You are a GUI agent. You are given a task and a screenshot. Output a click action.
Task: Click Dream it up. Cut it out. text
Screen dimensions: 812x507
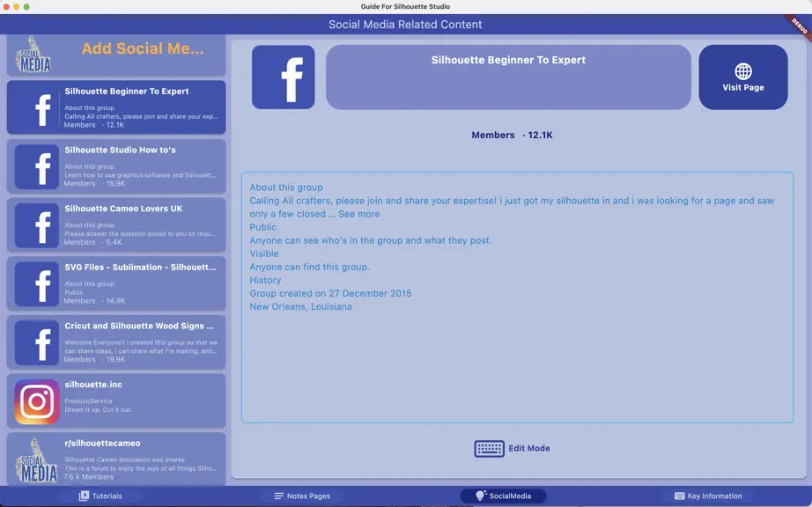pyautogui.click(x=99, y=410)
